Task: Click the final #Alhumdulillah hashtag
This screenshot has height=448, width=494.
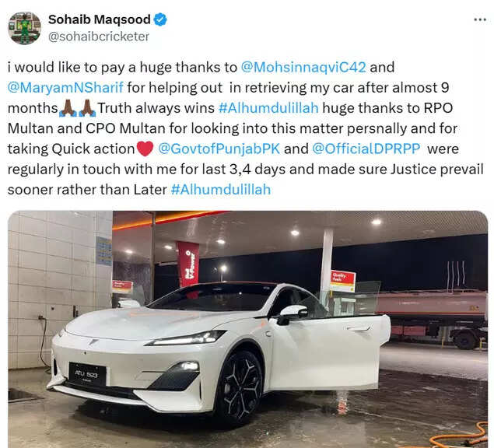Action: (x=221, y=190)
